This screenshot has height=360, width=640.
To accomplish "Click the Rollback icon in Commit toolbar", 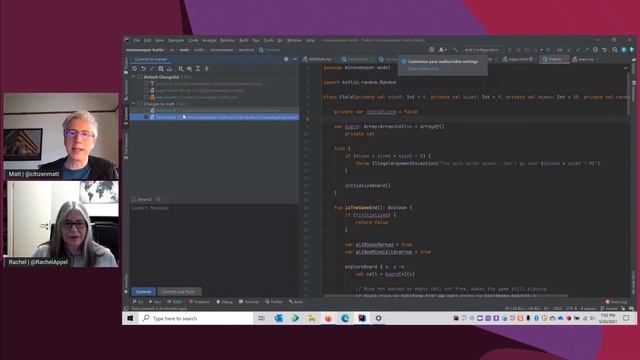I will (x=143, y=69).
